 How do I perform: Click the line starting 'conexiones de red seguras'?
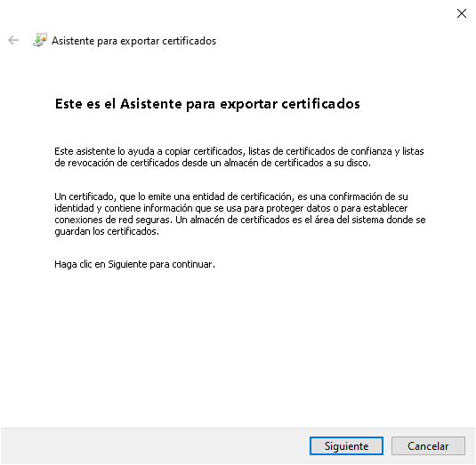pos(240,220)
